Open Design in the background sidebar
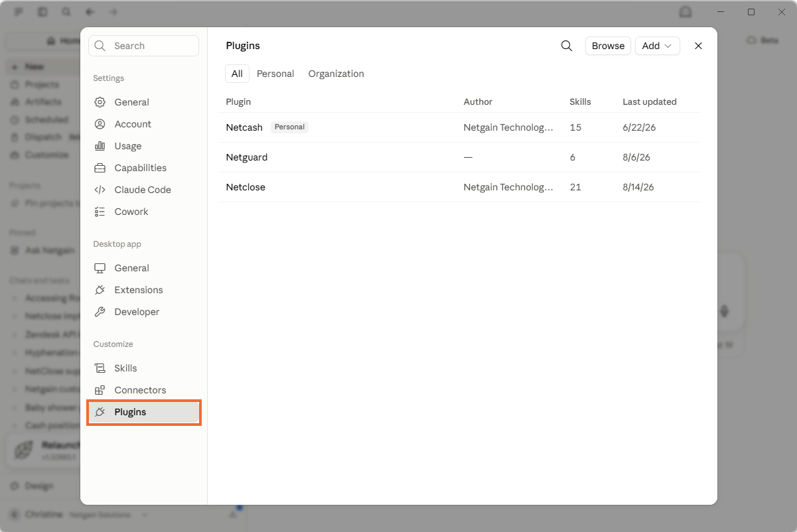 click(38, 486)
